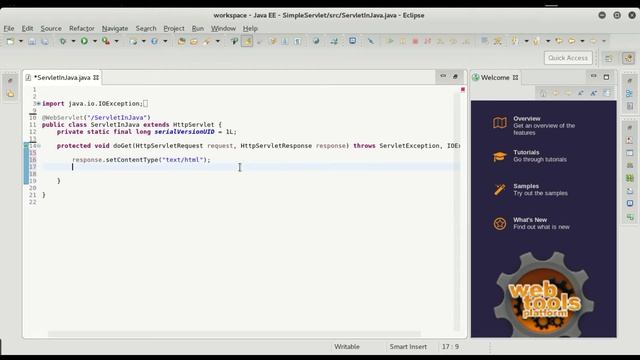Click the Open Task folder icon

(x=194, y=41)
